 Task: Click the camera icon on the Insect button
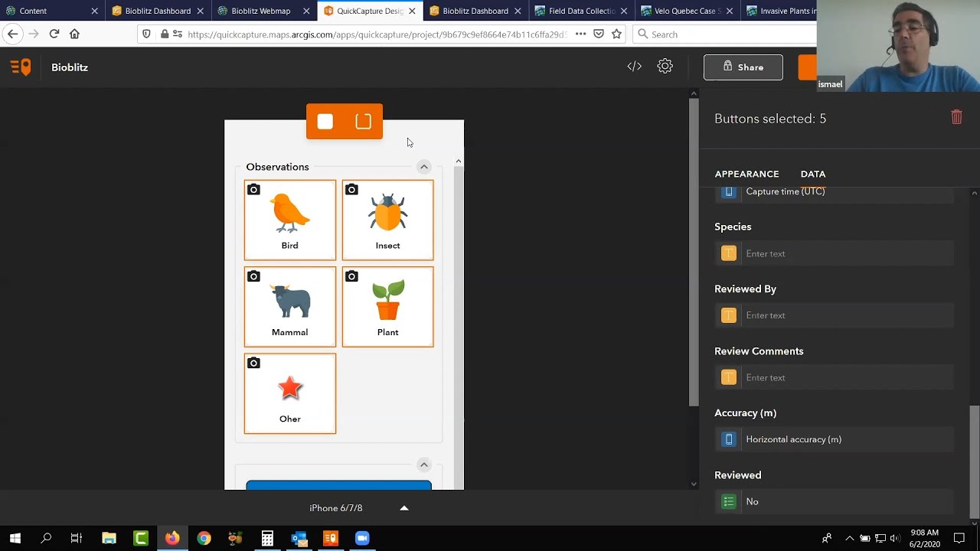coord(351,190)
